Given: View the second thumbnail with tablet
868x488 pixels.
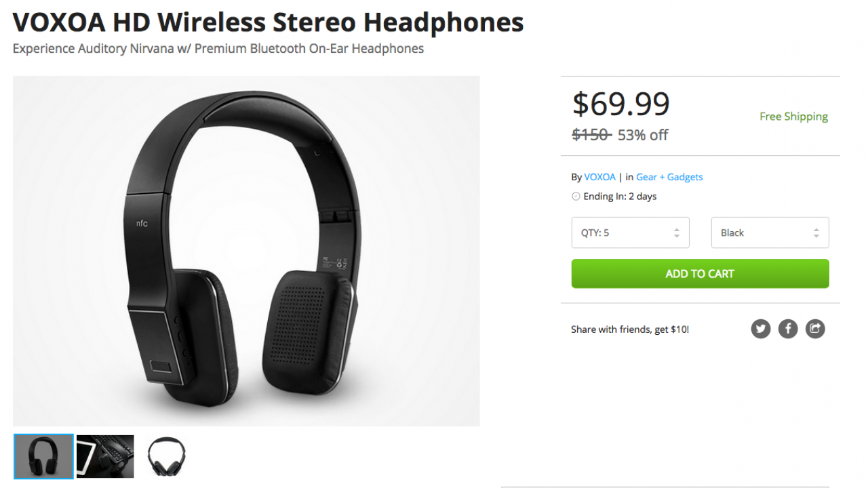Looking at the screenshot, I should (105, 456).
